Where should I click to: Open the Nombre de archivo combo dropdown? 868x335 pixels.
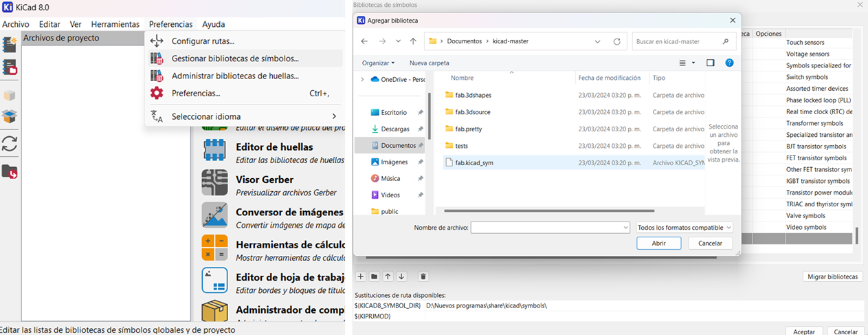[x=625, y=227]
